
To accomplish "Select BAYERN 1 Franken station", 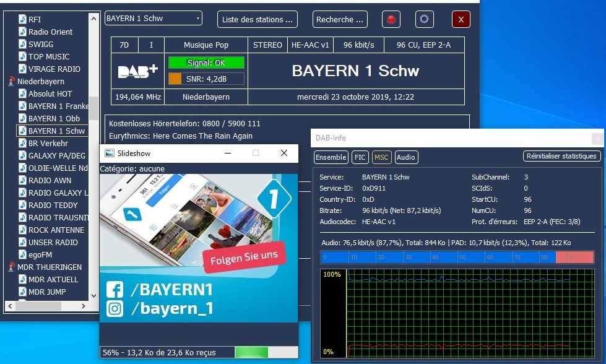I will coord(58,106).
